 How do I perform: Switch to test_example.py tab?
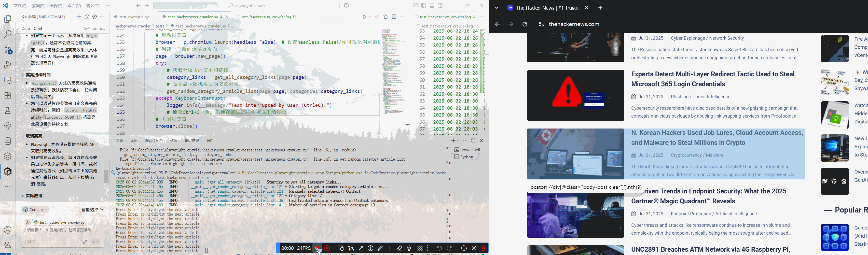134,17
